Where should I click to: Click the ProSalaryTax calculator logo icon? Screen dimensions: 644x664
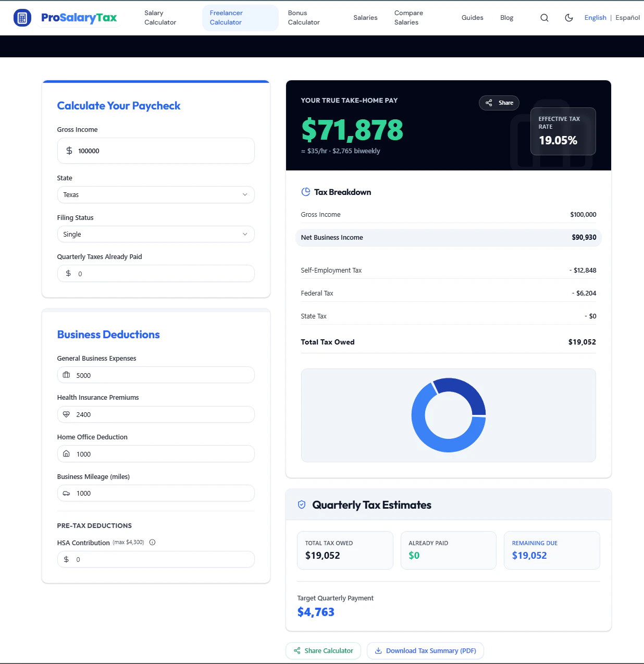click(22, 18)
